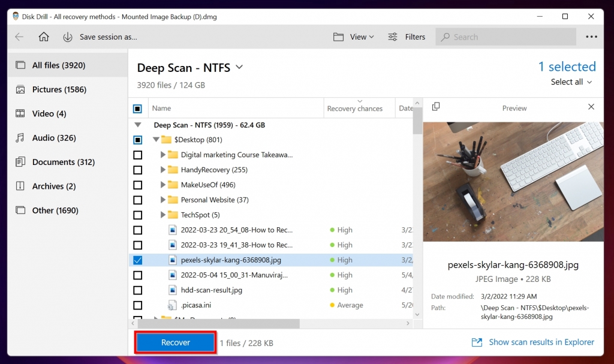Select the Pictures (1586) category
The height and width of the screenshot is (364, 614).
(x=59, y=89)
